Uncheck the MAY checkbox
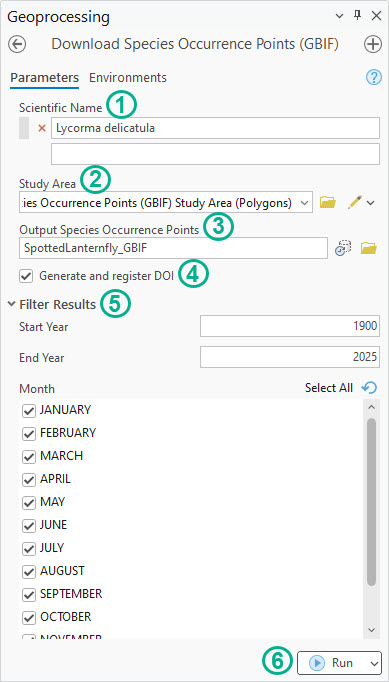 coord(29,503)
